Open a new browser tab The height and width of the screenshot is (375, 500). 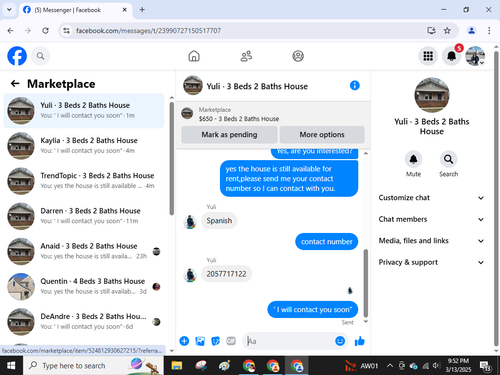[x=142, y=10]
